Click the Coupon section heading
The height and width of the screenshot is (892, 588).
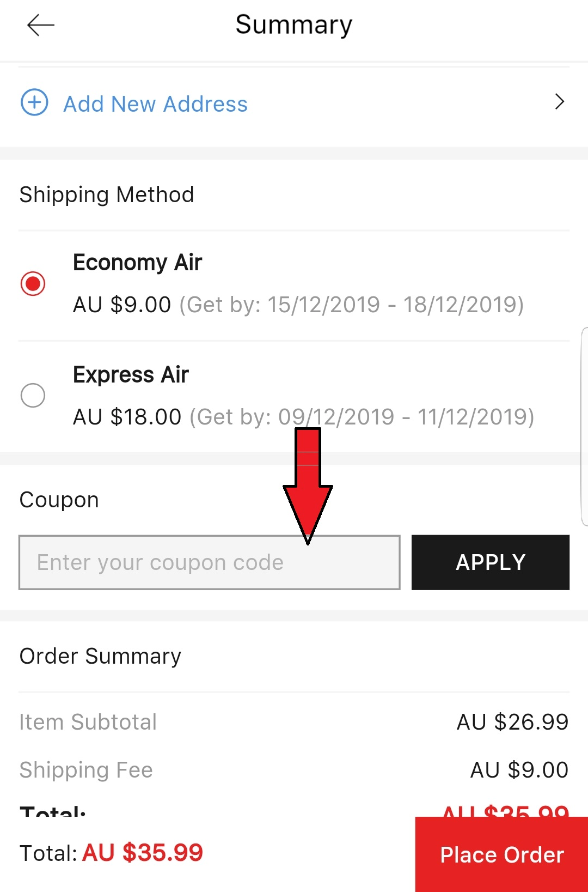coord(59,500)
